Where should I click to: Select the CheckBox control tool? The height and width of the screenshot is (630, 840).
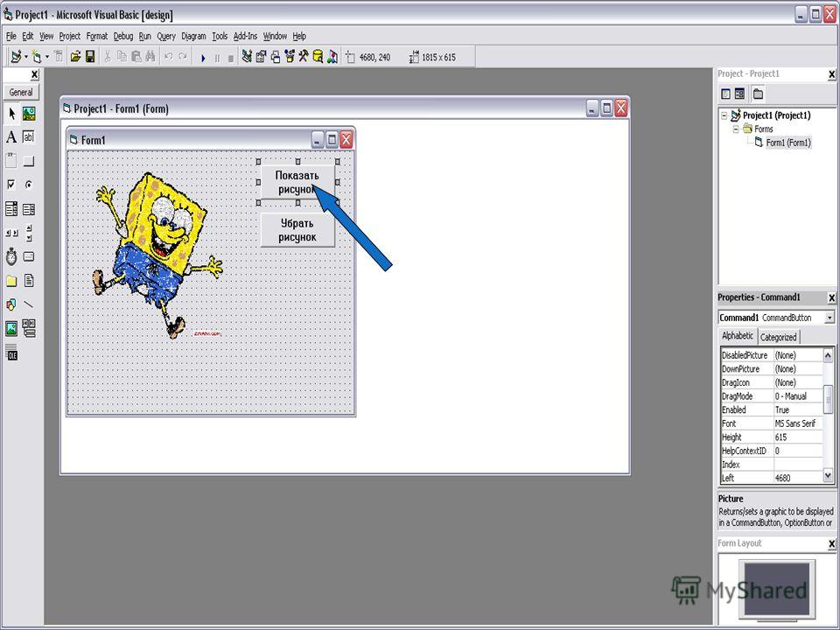pos(11,185)
